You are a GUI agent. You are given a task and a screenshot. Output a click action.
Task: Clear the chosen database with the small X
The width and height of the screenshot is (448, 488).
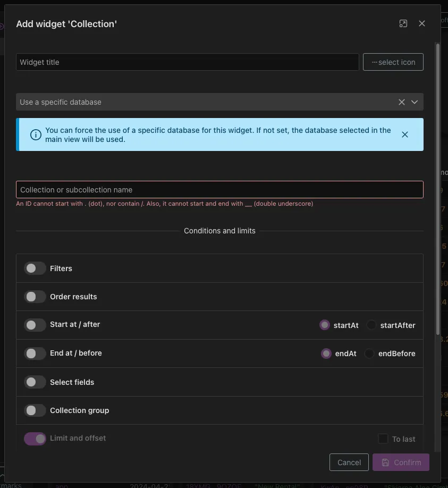tap(401, 102)
